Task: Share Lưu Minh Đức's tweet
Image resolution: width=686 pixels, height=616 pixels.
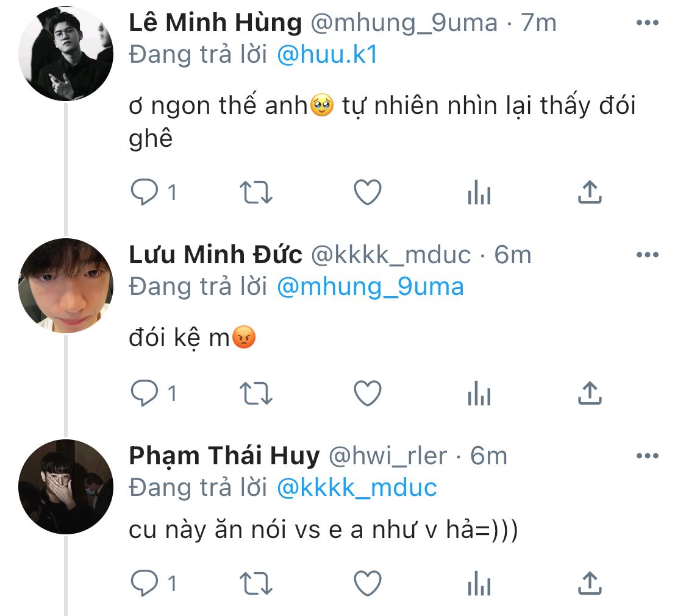Action: [x=590, y=394]
